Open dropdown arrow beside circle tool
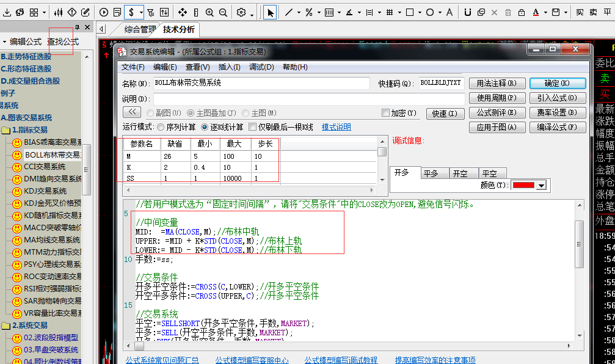The image size is (615, 364). 440,13
